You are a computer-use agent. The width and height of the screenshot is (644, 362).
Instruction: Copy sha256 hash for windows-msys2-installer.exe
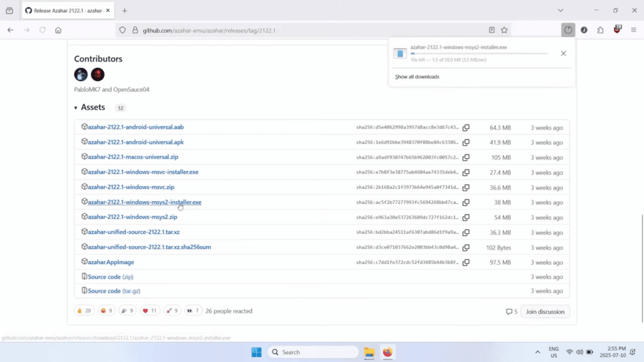(466, 202)
